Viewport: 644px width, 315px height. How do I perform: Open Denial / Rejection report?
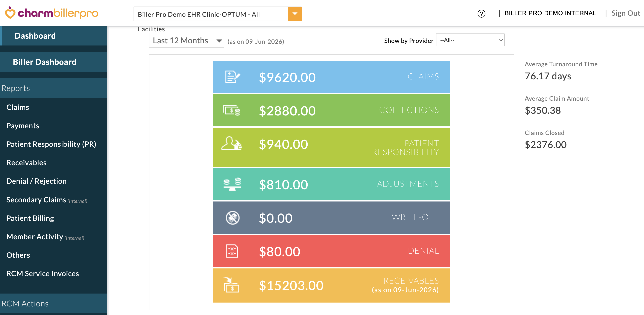[36, 181]
